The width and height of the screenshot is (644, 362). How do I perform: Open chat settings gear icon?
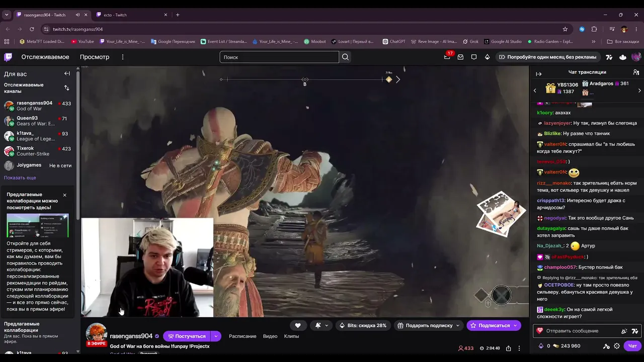click(x=617, y=346)
